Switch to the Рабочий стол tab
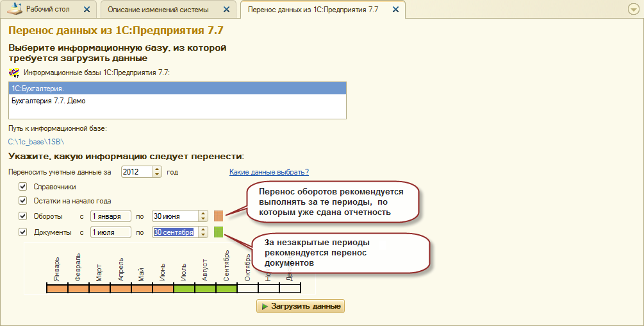 48,9
